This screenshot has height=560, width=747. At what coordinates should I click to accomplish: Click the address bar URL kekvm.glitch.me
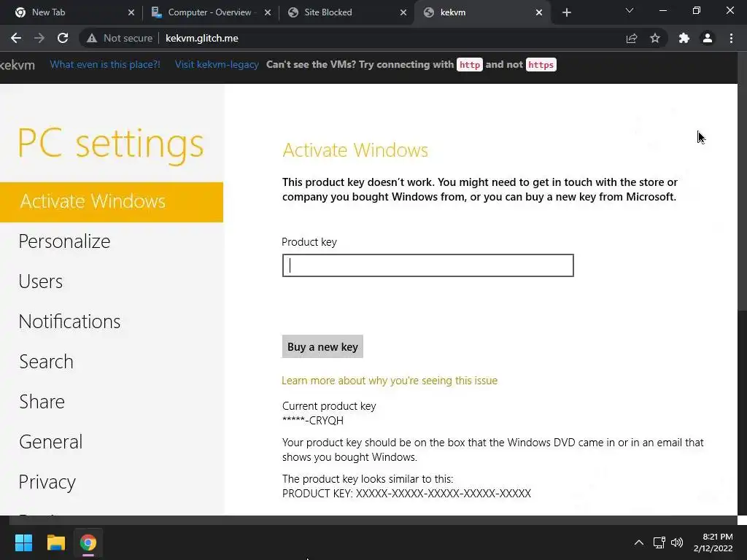[202, 38]
